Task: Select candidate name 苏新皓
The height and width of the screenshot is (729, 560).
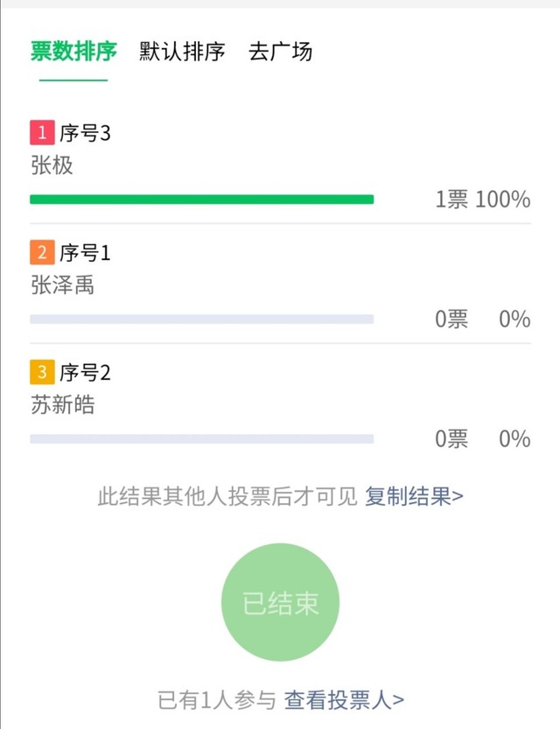Action: 62,404
